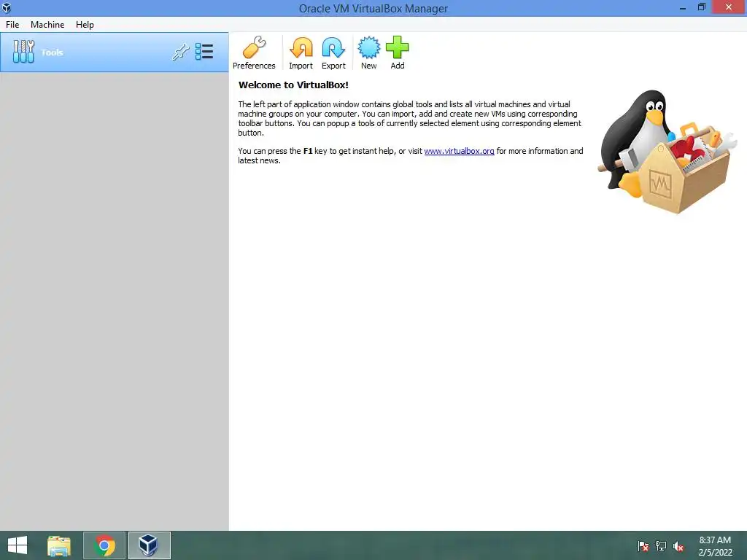
Task: Open the Preferences wrench toolbar icon
Action: 254,52
